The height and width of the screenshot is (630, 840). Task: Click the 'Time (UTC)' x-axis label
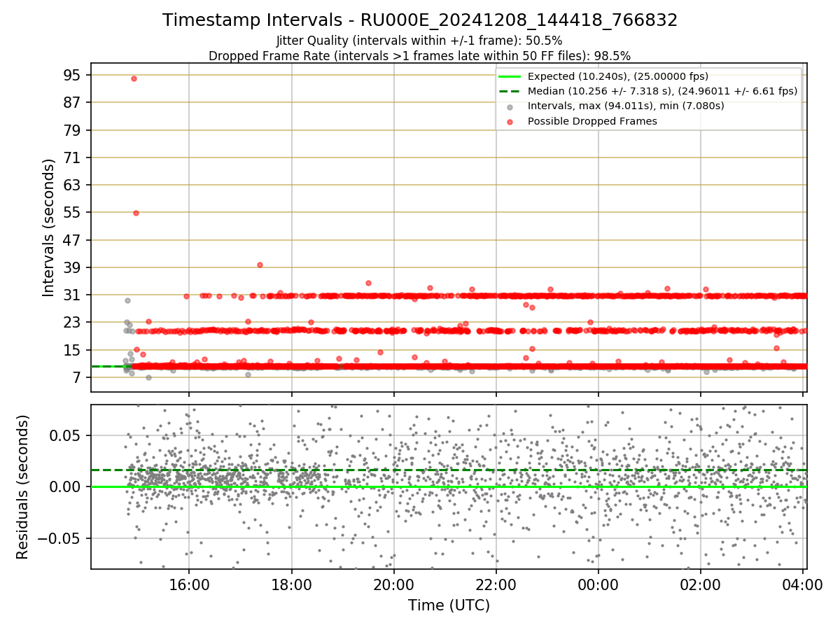(449, 605)
